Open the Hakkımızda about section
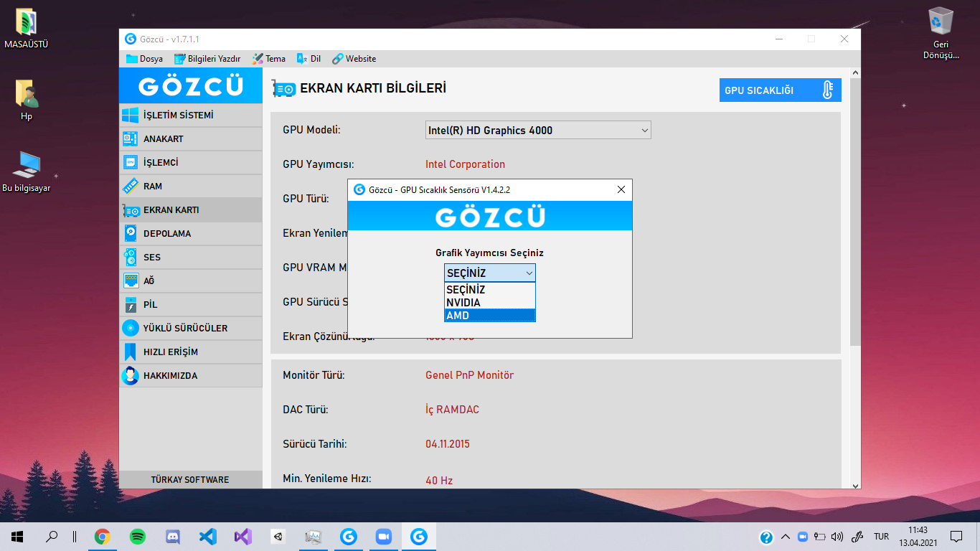 191,375
